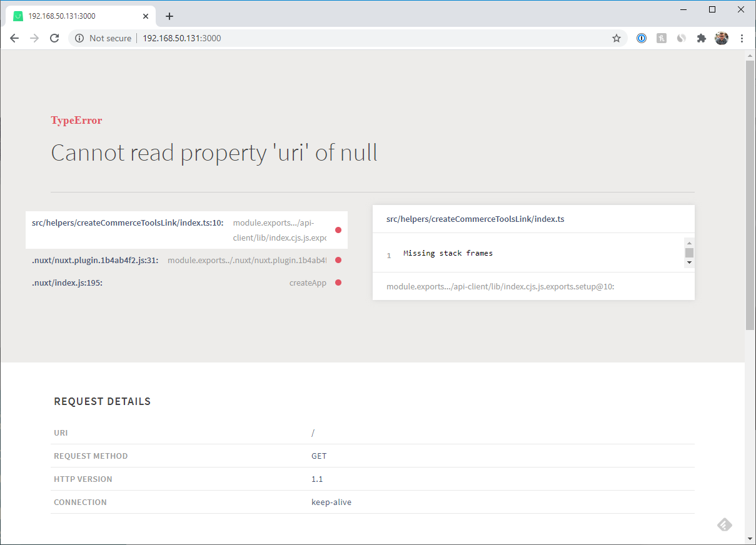Screen dimensions: 756x545
Task: Click the page scrollbar down arrow
Action: 750,538
